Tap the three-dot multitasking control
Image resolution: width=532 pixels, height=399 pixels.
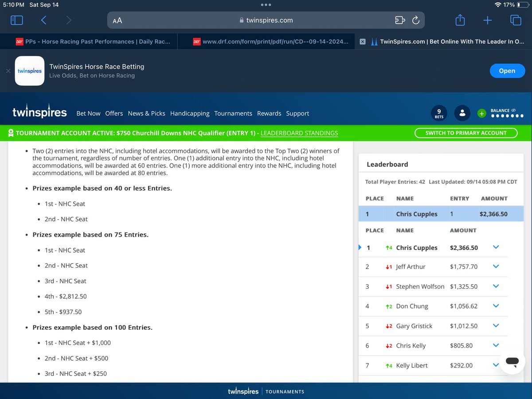tap(266, 5)
